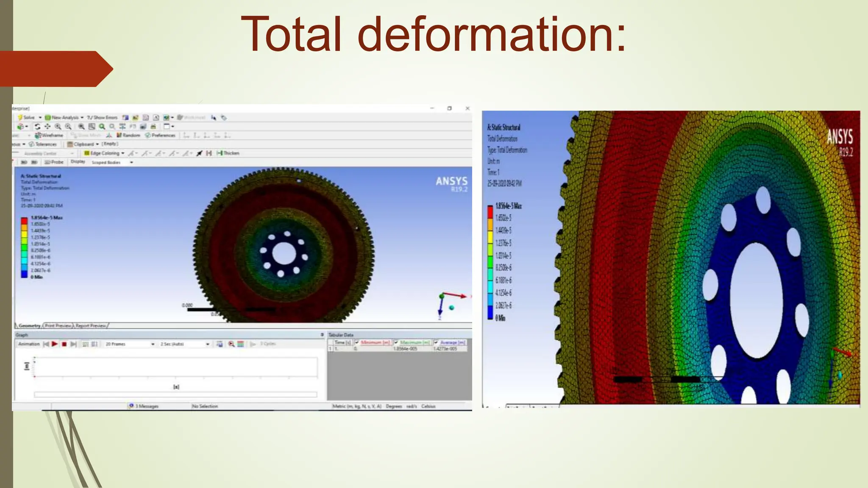Open annotation Preferences
This screenshot has width=868, height=488.
tap(160, 135)
